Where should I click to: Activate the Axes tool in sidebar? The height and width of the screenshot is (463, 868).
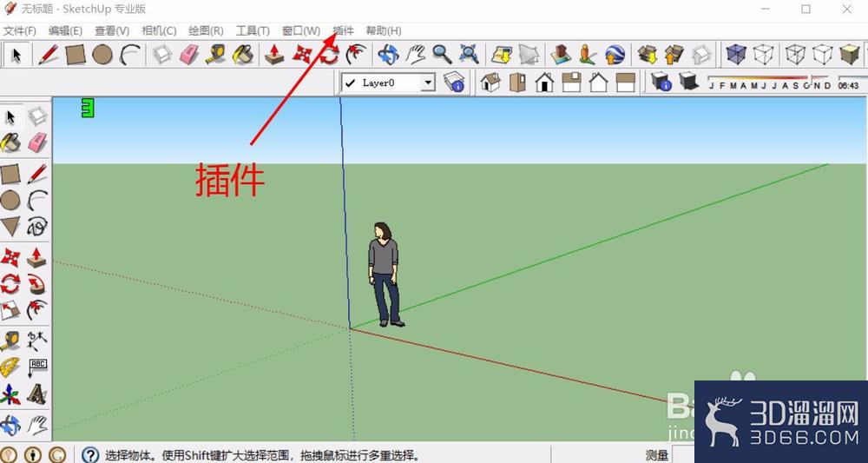pos(10,394)
